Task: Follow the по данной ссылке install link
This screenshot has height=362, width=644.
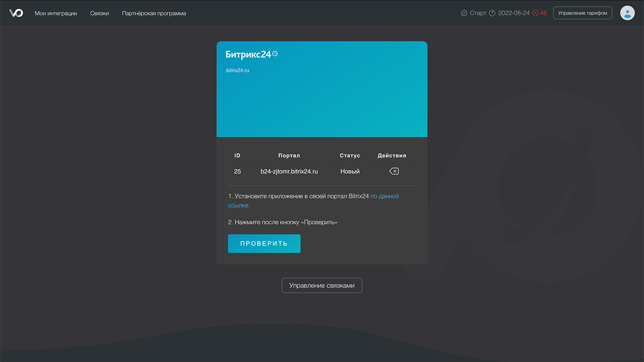Action: click(x=385, y=196)
